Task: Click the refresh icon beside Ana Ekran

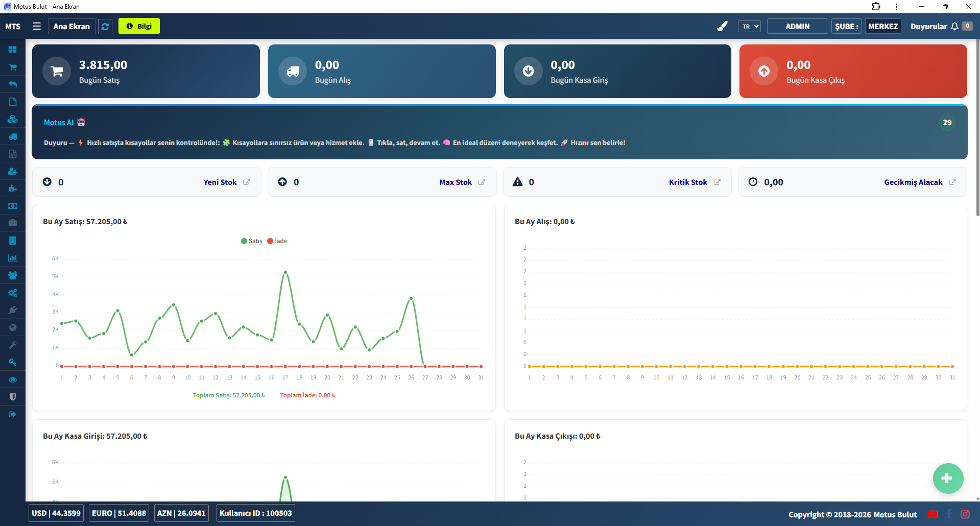Action: 105,27
